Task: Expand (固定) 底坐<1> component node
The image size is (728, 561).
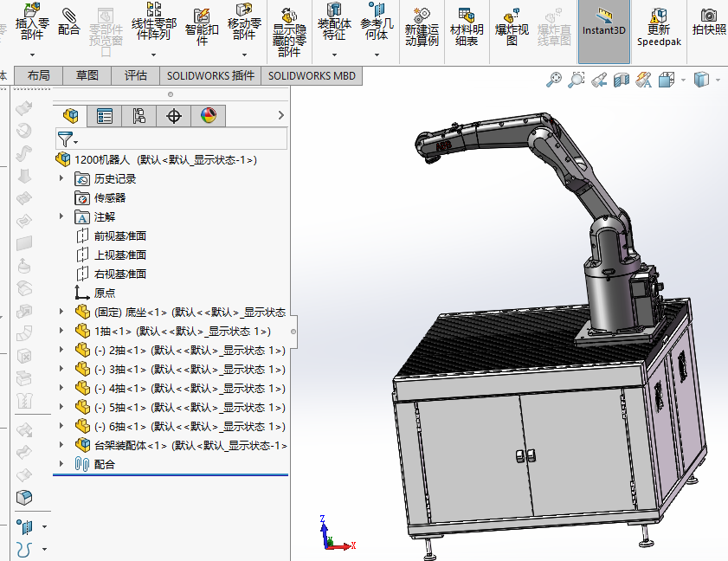Action: click(61, 312)
